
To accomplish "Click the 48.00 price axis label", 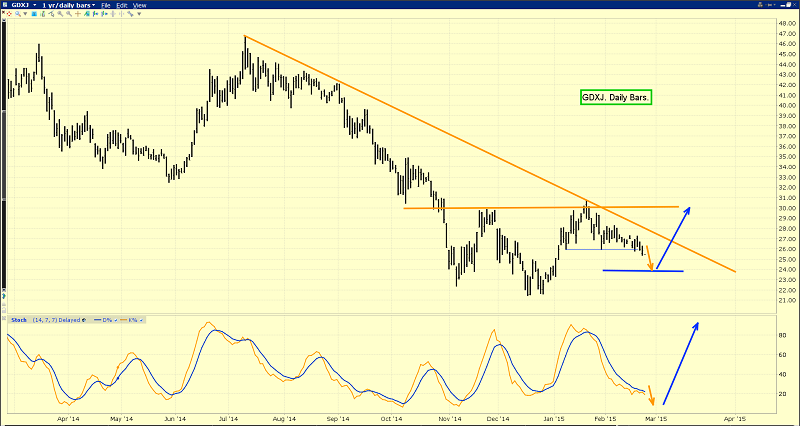I will (786, 23).
